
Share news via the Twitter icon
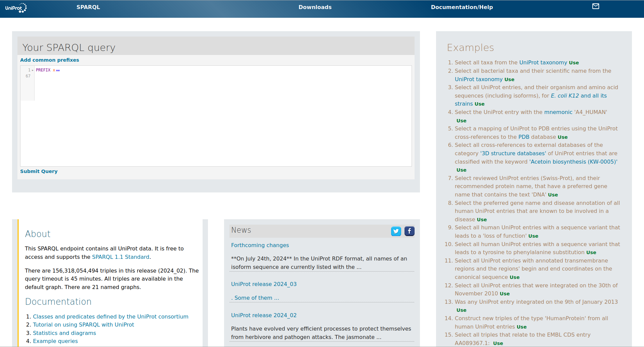pos(396,231)
